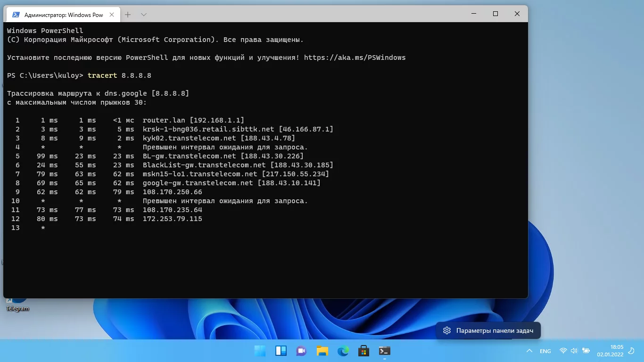Click the https://aka.ms/PSWindows link
This screenshot has width=644, height=362.
pos(355,58)
